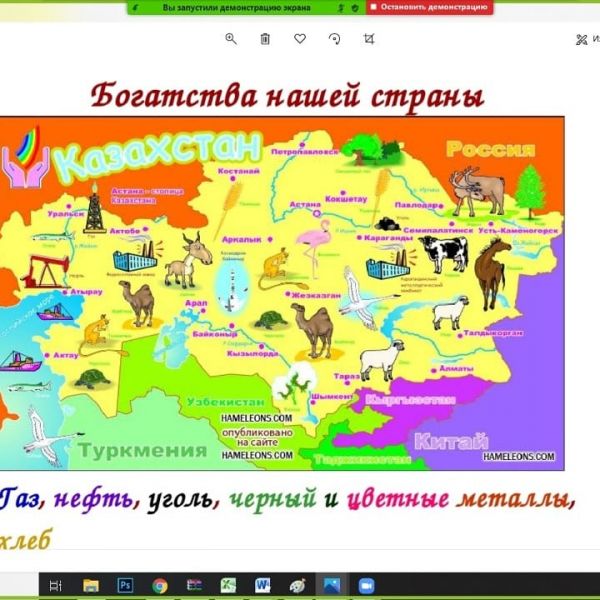This screenshot has width=600, height=600.
Task: Open Excel from the taskbar
Action: tap(228, 585)
